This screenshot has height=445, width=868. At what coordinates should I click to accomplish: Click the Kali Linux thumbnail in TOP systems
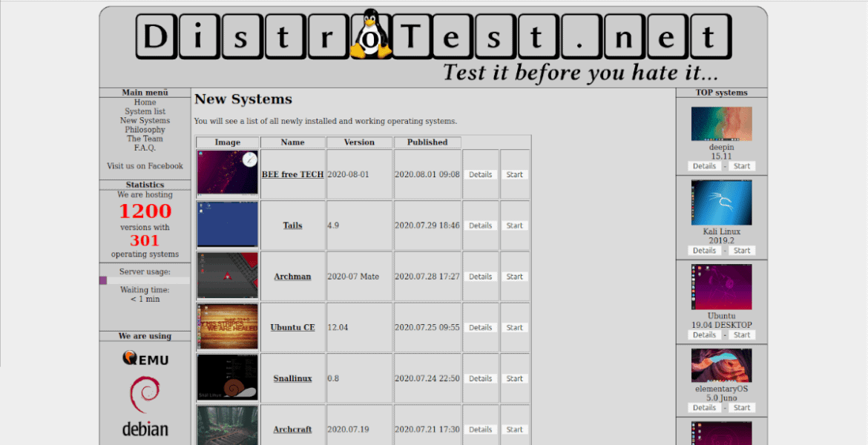coord(721,202)
